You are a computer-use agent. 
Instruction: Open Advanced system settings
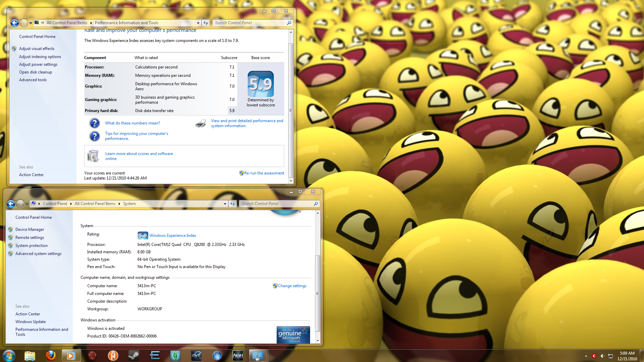point(38,254)
